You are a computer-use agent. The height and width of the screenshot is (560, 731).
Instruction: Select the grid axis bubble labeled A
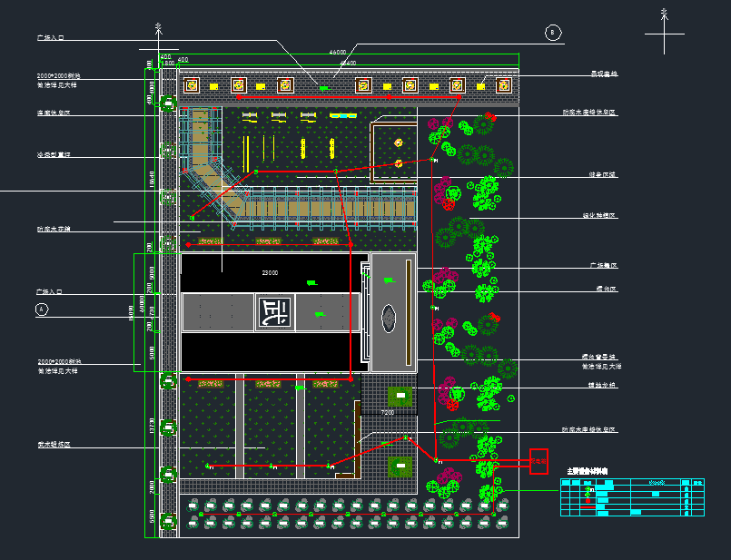click(x=42, y=309)
